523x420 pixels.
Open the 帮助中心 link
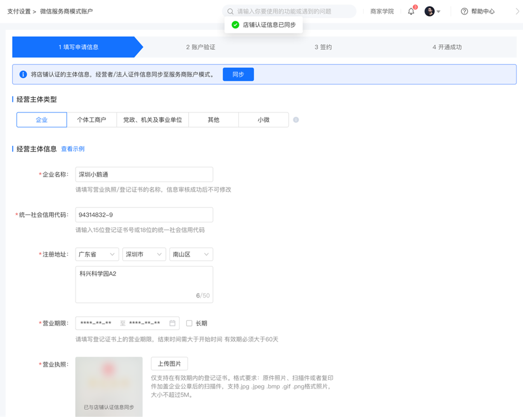(483, 11)
